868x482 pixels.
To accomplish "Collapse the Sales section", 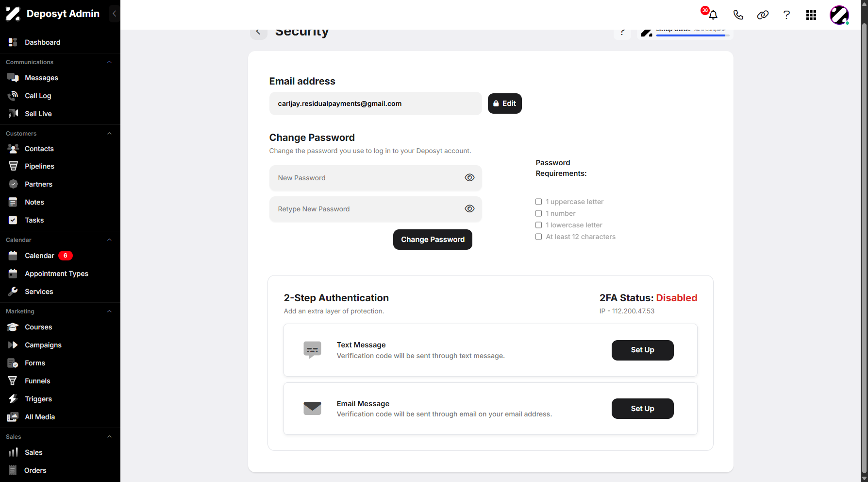I will pyautogui.click(x=109, y=437).
